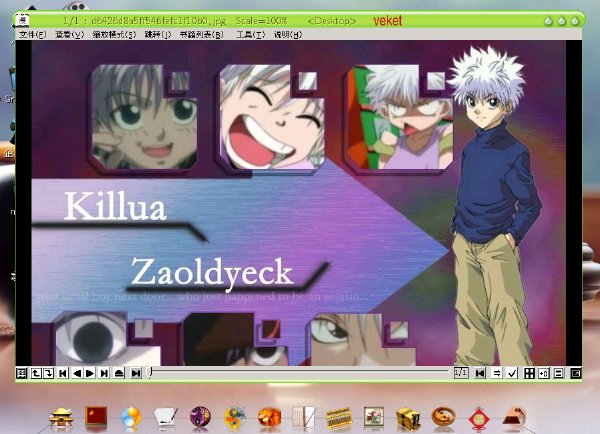600x434 pixels.
Task: Open the framed painting dock icon
Action: [373, 417]
